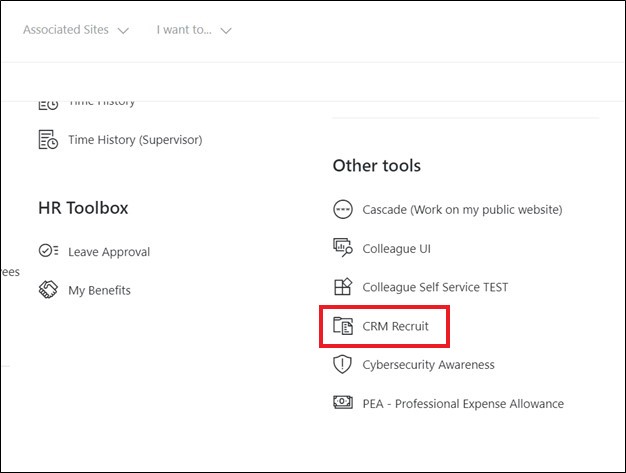Click the CRM Recruit document icon
626x473 pixels.
coord(343,326)
